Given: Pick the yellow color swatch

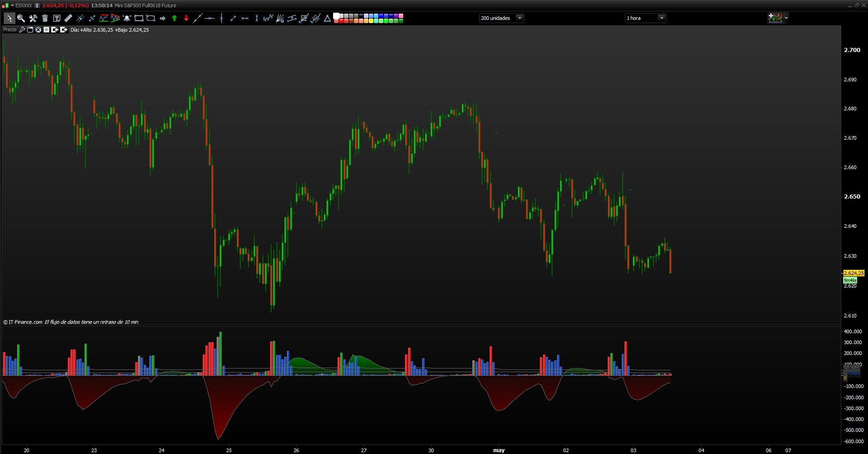Looking at the screenshot, I should click(x=371, y=21).
